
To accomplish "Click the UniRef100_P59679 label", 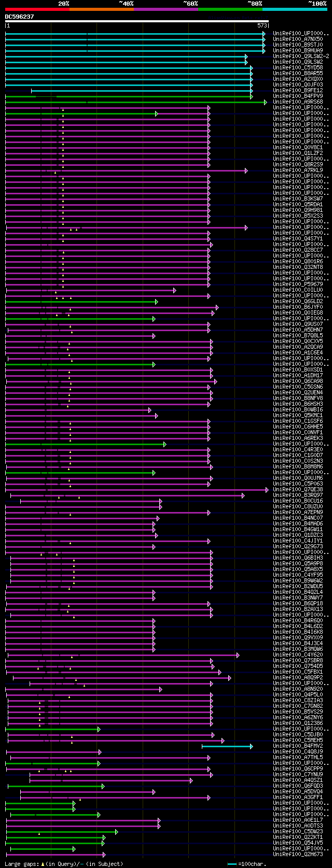I will pyautogui.click(x=298, y=284).
